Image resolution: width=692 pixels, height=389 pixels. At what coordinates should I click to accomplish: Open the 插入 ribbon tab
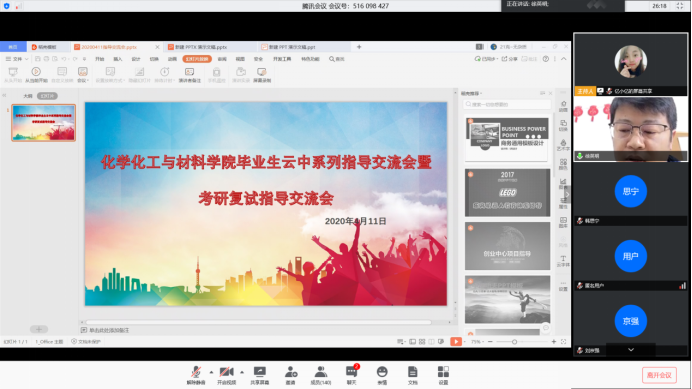click(117, 59)
